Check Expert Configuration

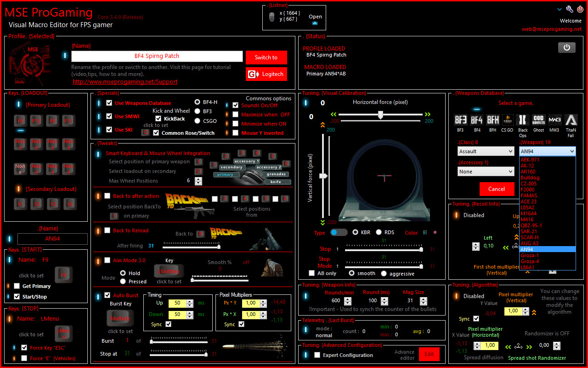(x=317, y=355)
